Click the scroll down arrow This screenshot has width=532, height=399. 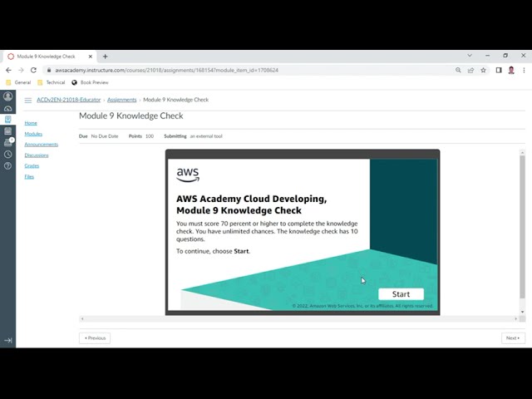click(x=523, y=312)
